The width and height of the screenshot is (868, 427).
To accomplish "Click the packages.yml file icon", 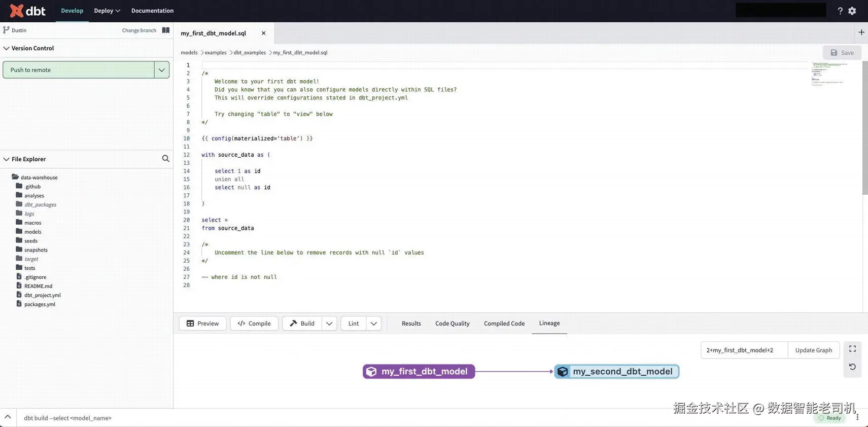I will point(19,304).
